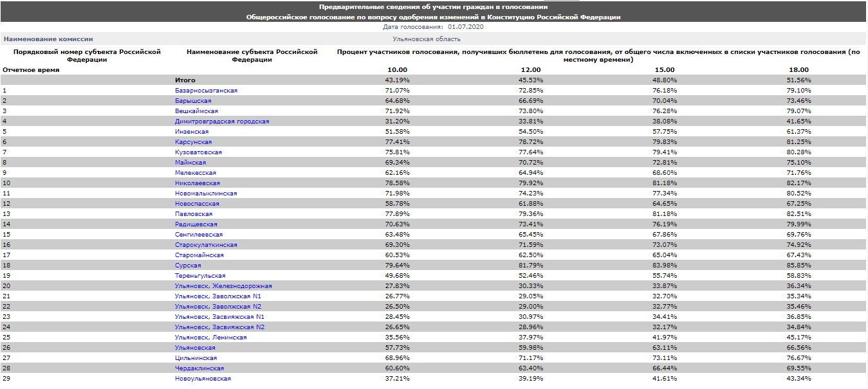This screenshot has width=868, height=389.
Task: Open Ульяновск, Ленинская commission link
Action: point(210,338)
